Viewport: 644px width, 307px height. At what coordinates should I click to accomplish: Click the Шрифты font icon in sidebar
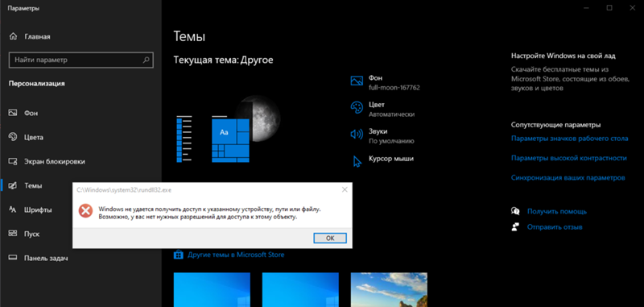tap(13, 210)
